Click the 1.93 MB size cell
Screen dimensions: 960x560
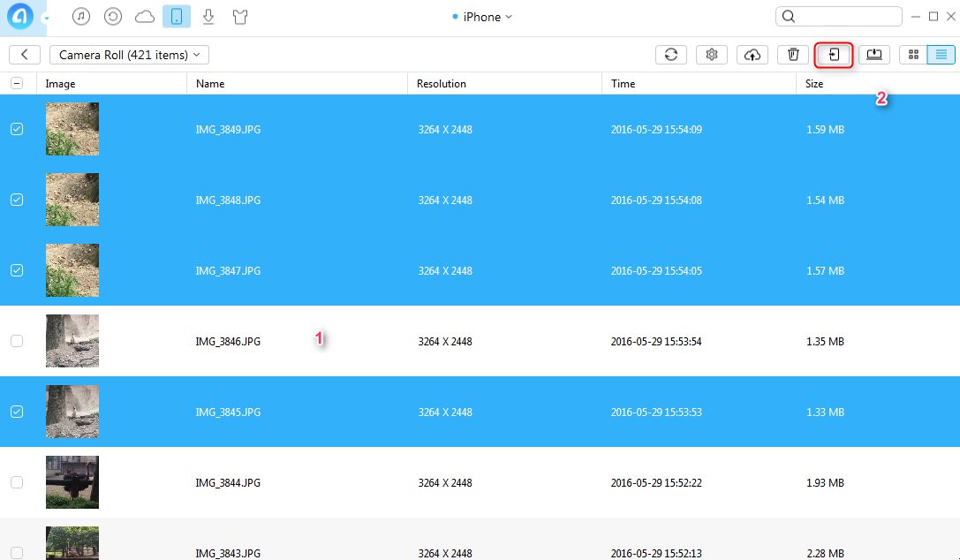click(x=825, y=483)
